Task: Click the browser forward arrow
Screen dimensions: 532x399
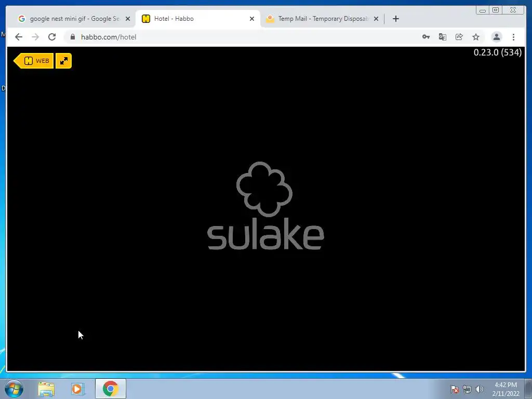Action: pyautogui.click(x=35, y=37)
